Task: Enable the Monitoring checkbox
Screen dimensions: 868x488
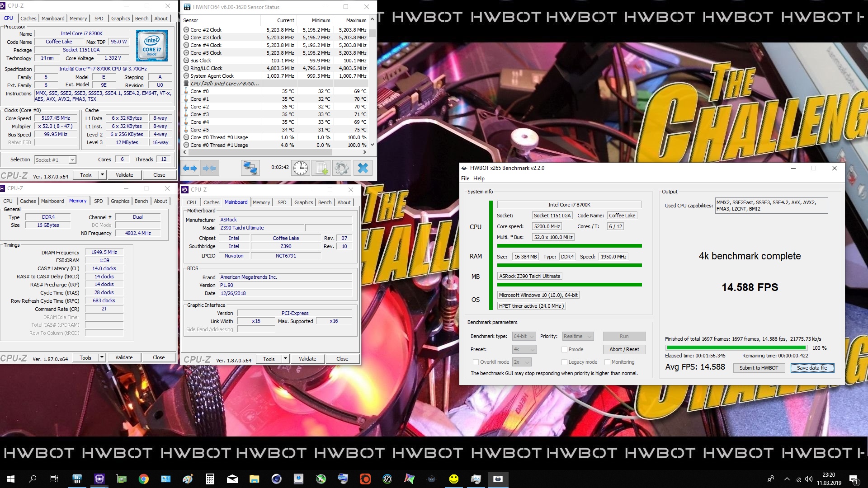Action: (x=608, y=362)
